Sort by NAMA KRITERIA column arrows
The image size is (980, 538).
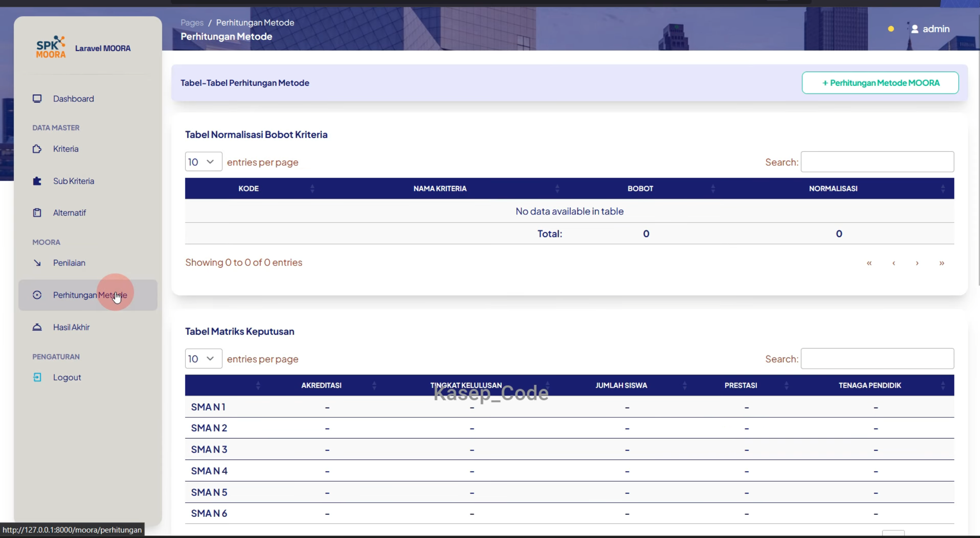[x=557, y=188]
